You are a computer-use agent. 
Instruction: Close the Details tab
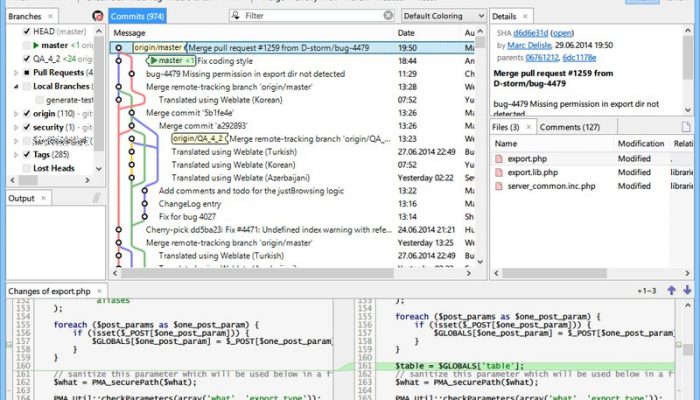click(x=525, y=16)
